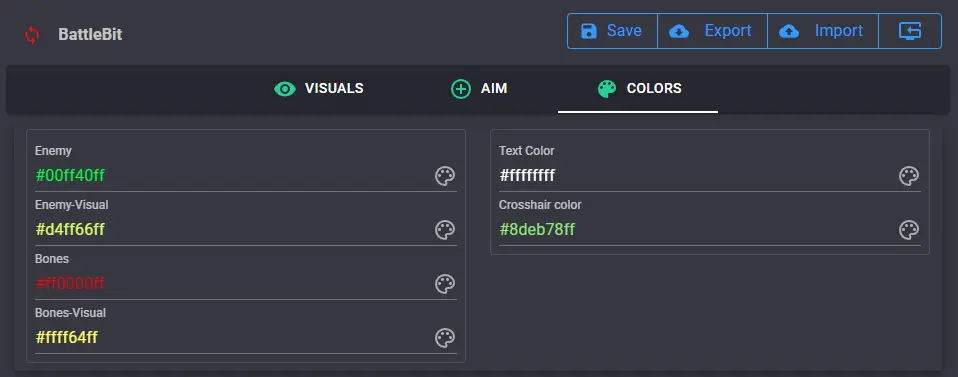This screenshot has width=958, height=377.
Task: Edit the Enemy hex value #00ff40ff
Action: (232, 176)
